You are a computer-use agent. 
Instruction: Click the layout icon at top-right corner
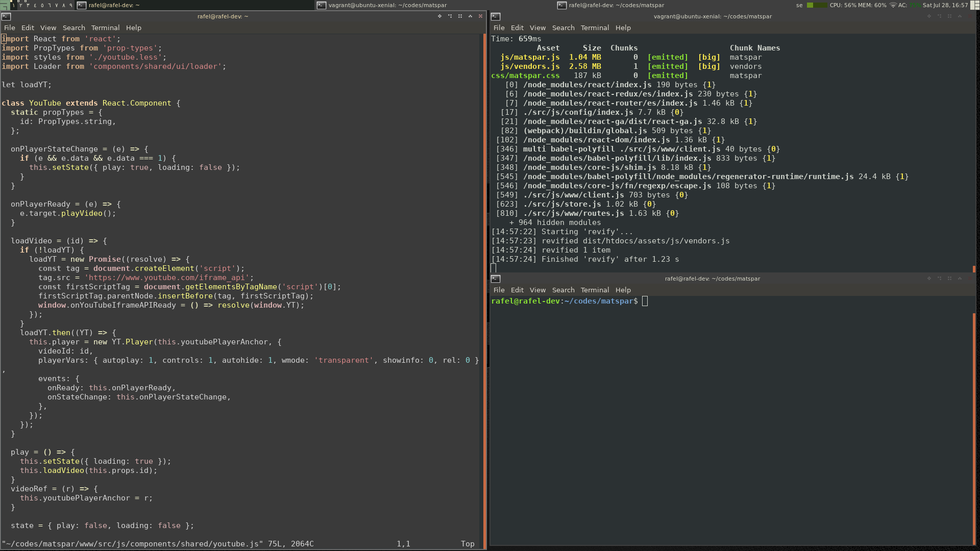(974, 5)
